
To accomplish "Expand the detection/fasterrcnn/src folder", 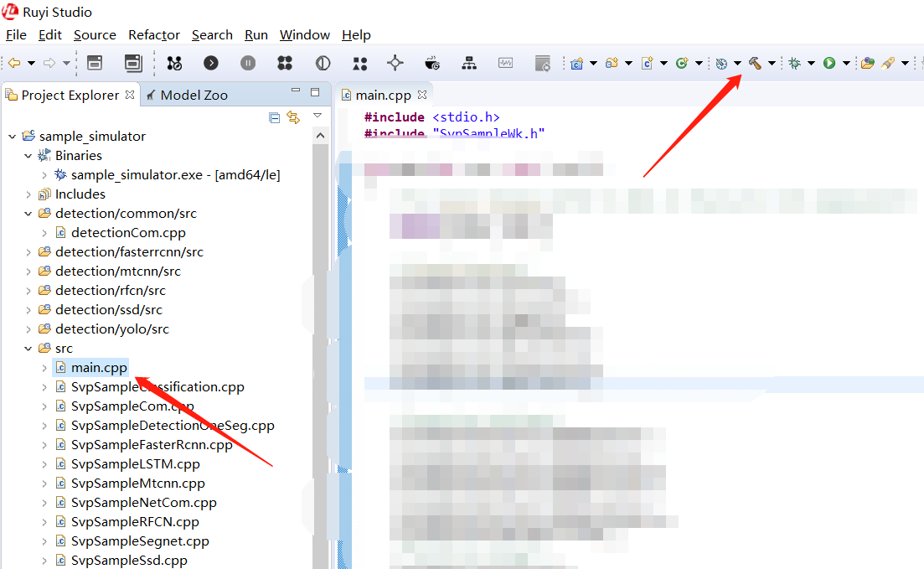I will pos(28,251).
